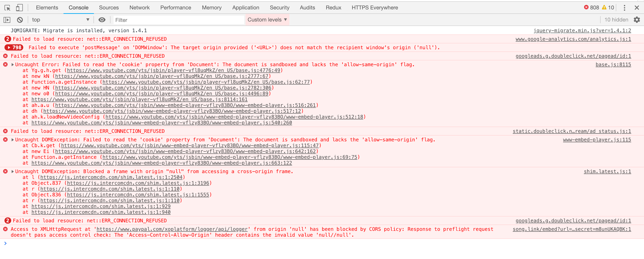Expand the 798 grouped postMessage errors

point(14,47)
